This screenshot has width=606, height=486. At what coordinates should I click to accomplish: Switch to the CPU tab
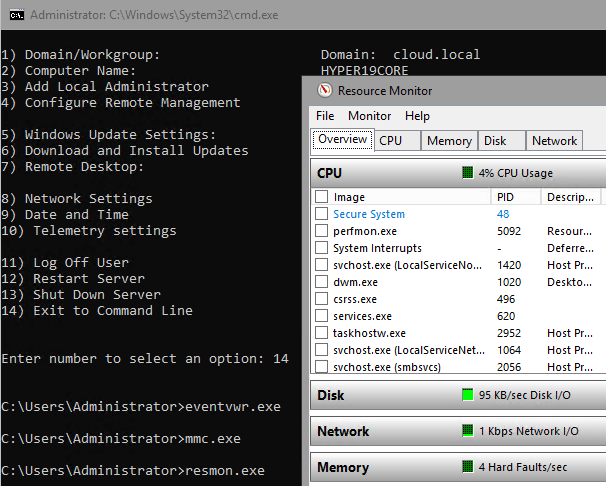397,141
